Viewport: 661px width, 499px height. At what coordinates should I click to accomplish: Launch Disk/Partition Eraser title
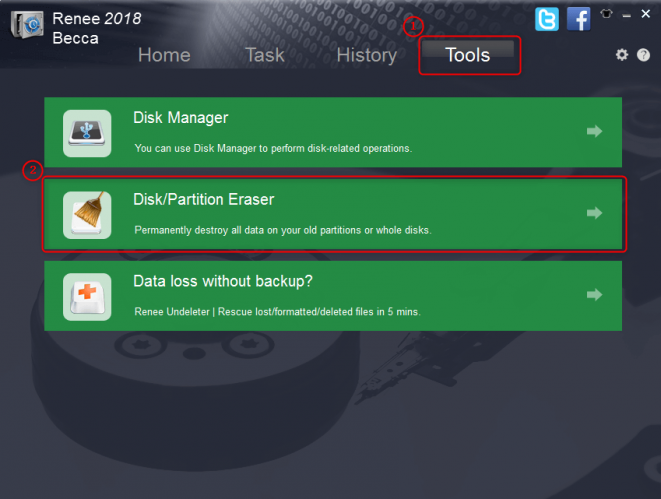tap(204, 199)
